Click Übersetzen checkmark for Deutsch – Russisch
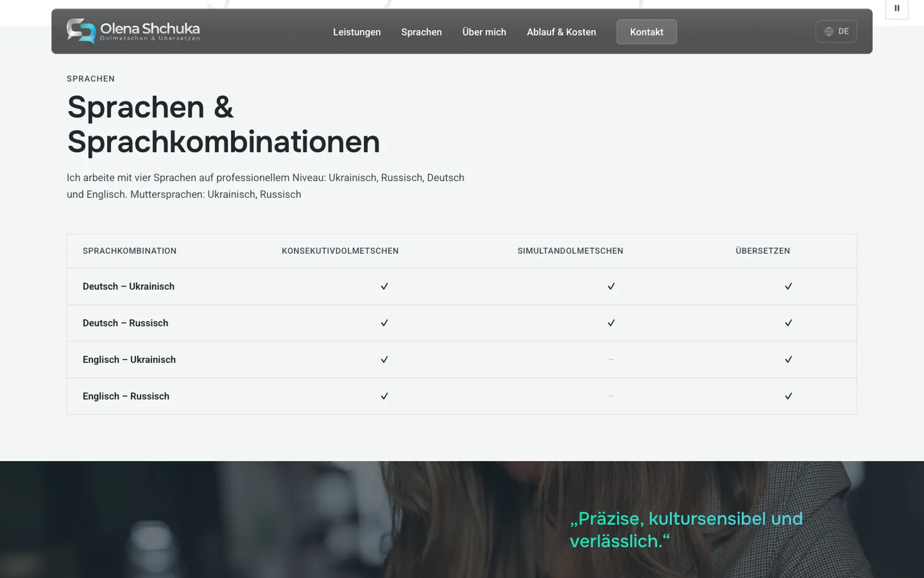 click(x=788, y=323)
